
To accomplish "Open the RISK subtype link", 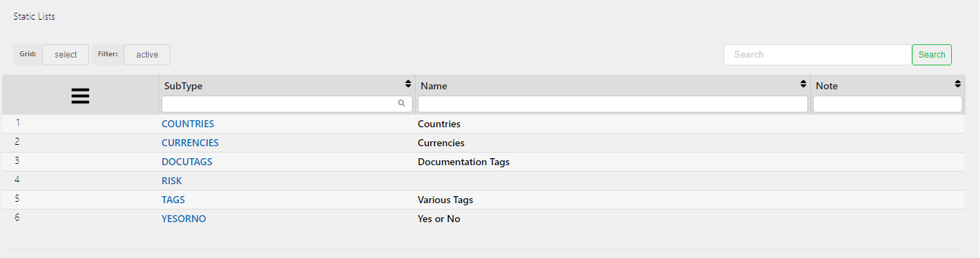I will [171, 181].
